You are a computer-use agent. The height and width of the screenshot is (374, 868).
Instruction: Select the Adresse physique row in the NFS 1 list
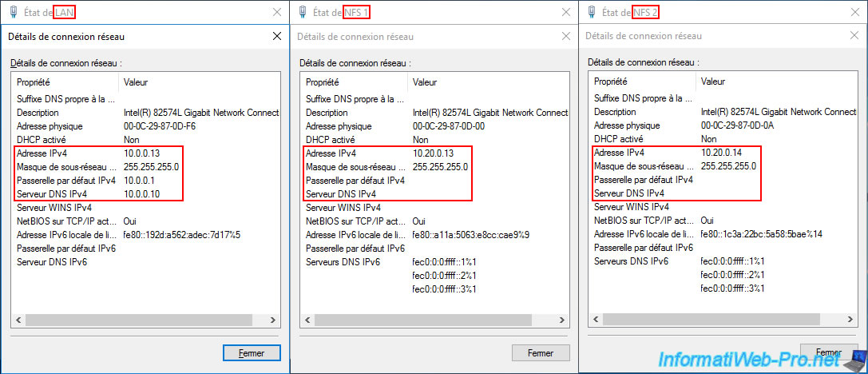(383, 126)
